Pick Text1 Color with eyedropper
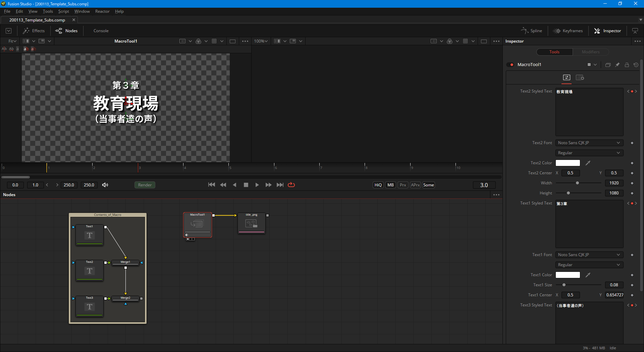The image size is (644, 352). (x=588, y=275)
